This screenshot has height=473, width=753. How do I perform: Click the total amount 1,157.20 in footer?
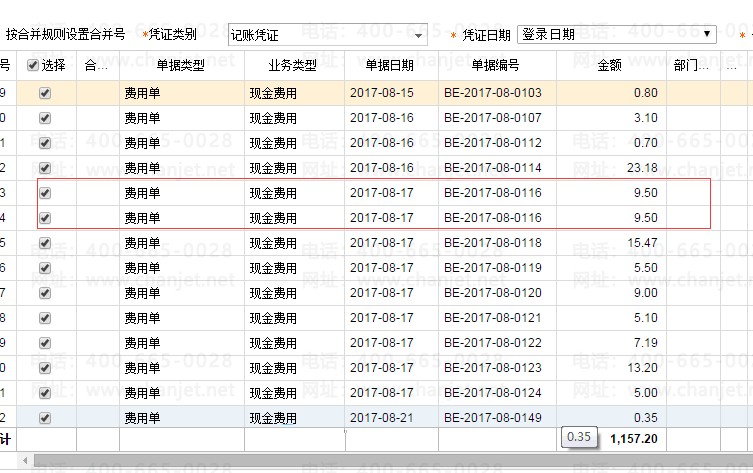(633, 439)
